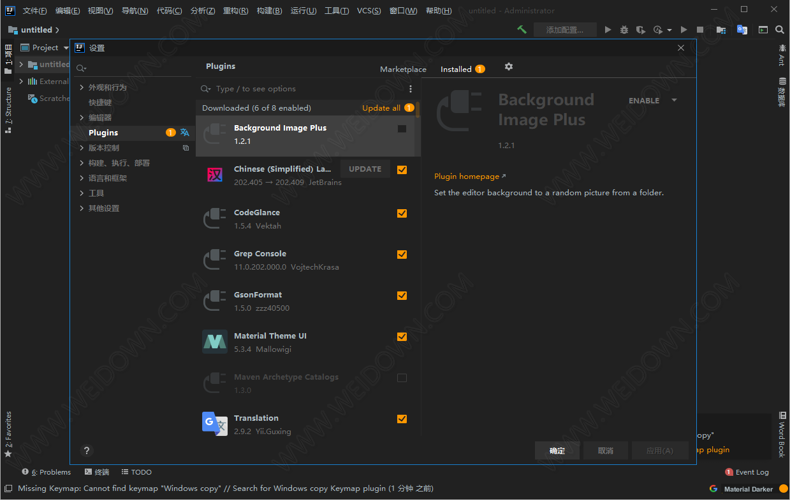Click the Google icon in status bar
790x500 pixels.
[713, 488]
